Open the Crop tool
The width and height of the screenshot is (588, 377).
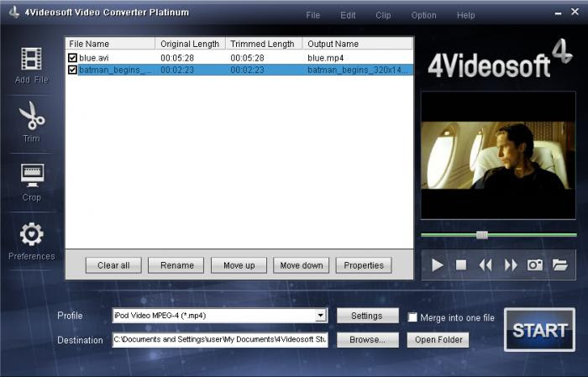click(x=31, y=175)
